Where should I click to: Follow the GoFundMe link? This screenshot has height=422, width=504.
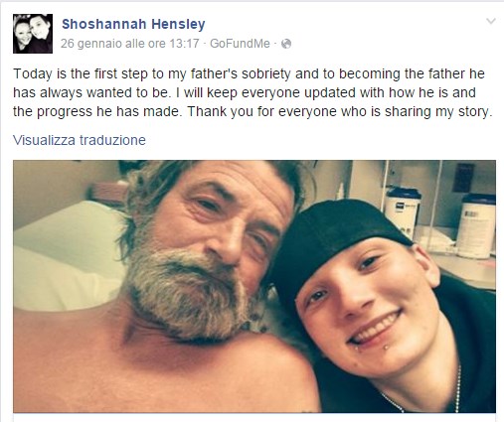(240, 44)
